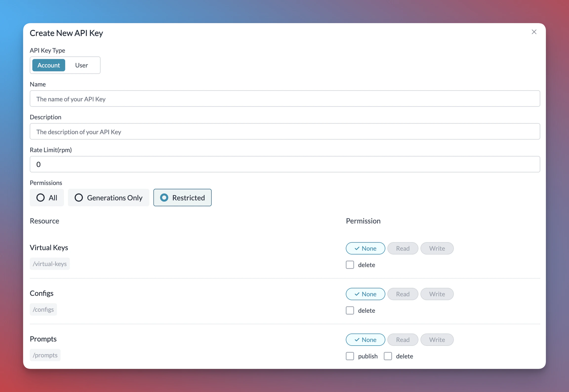
Task: Check the publish box for Prompts
Action: (350, 356)
